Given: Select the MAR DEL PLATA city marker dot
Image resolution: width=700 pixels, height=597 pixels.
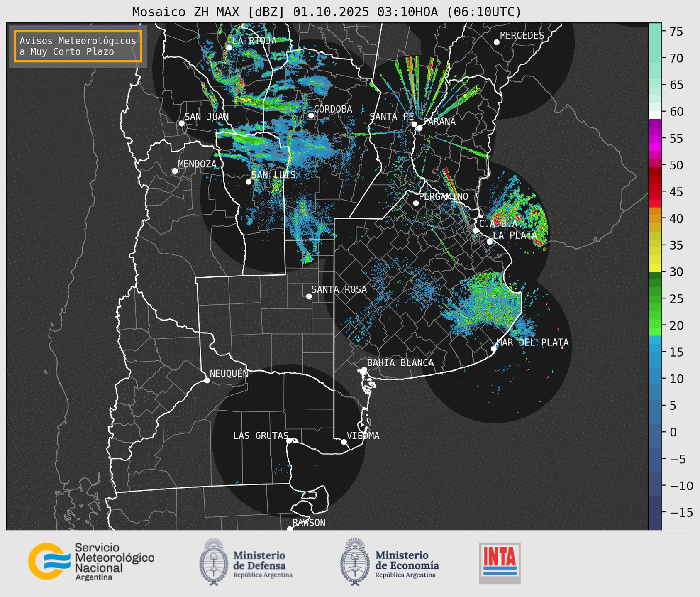Looking at the screenshot, I should point(494,349).
